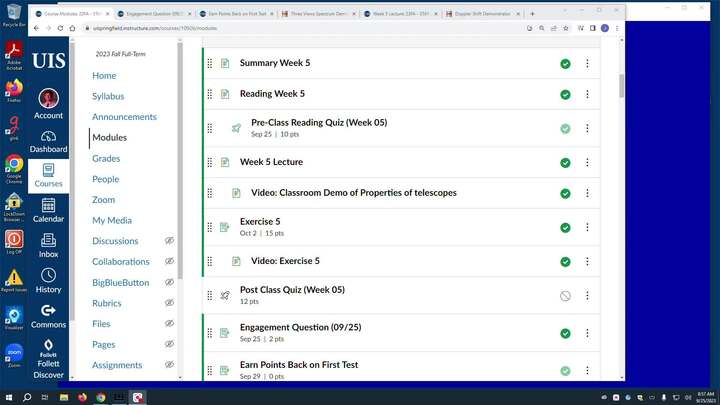Image resolution: width=720 pixels, height=405 pixels.
Task: Click the Account profile avatar
Action: point(48,100)
